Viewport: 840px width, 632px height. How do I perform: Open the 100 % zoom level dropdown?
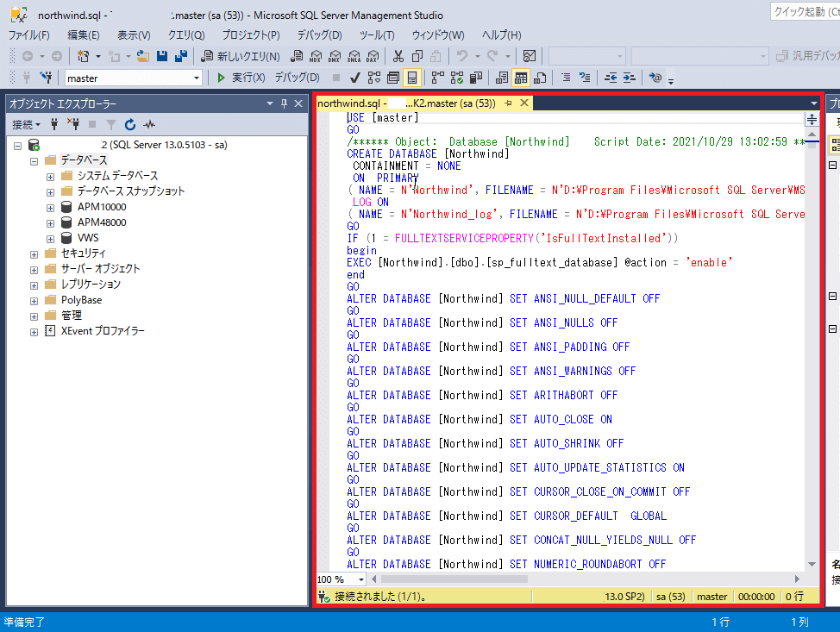pos(360,579)
